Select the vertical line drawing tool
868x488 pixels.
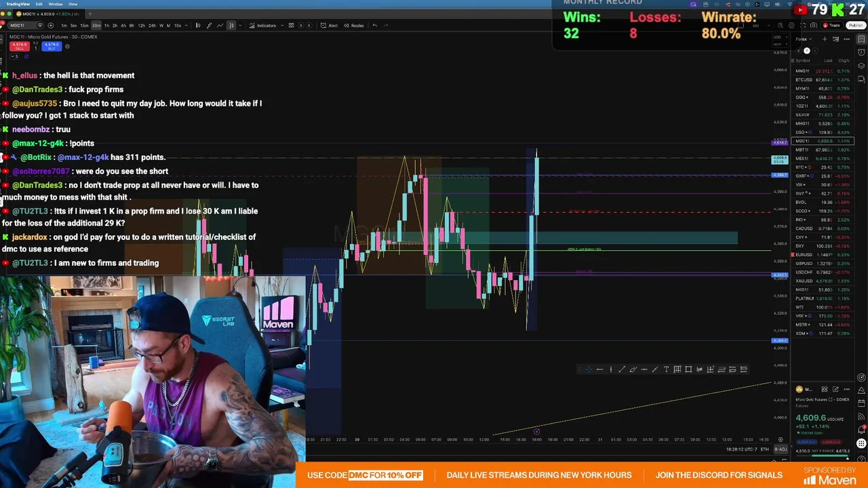pyautogui.click(x=611, y=369)
